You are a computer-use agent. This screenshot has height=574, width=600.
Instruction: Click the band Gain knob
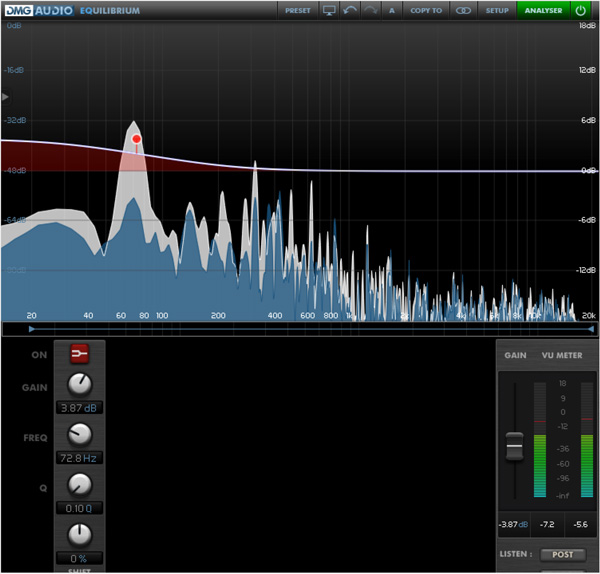tap(79, 383)
